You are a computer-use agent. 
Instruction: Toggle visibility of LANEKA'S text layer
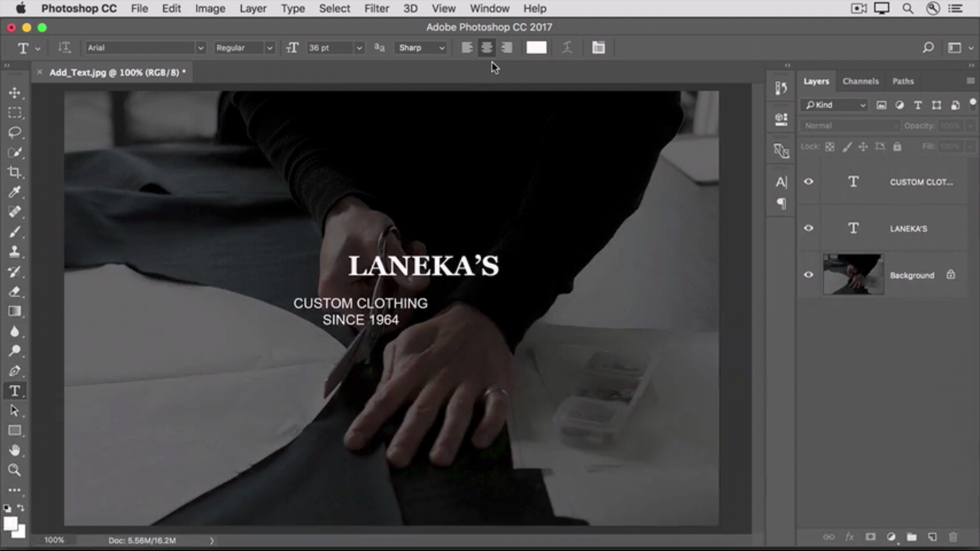808,228
